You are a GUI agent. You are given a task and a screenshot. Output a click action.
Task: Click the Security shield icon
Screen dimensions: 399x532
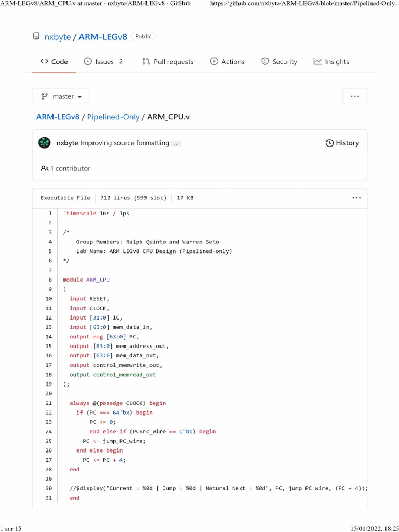265,61
